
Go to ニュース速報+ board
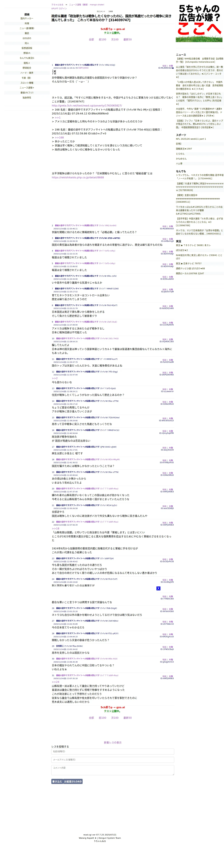click(27, 88)
